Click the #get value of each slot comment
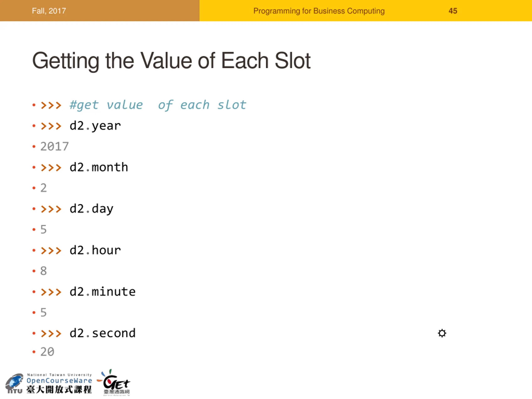The width and height of the screenshot is (532, 399). pos(158,105)
